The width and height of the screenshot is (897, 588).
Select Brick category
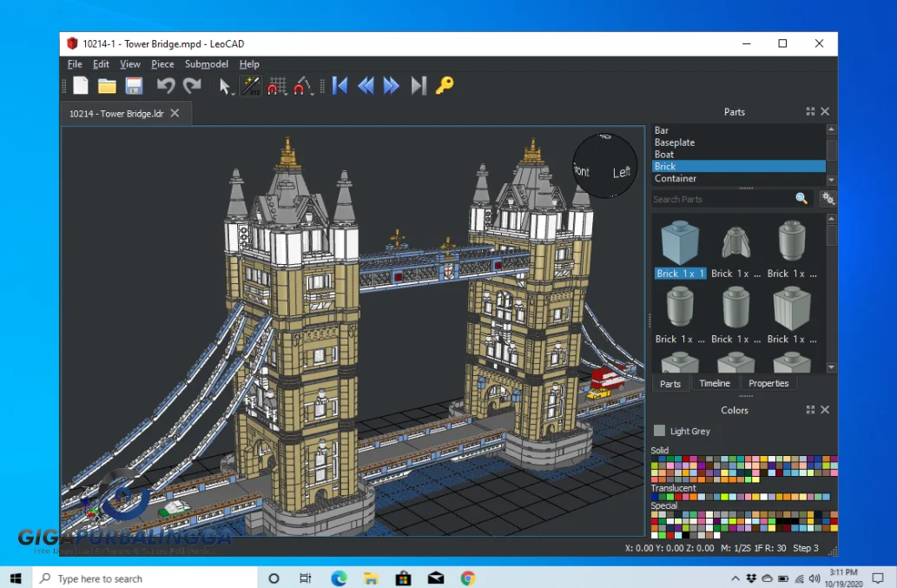(739, 167)
